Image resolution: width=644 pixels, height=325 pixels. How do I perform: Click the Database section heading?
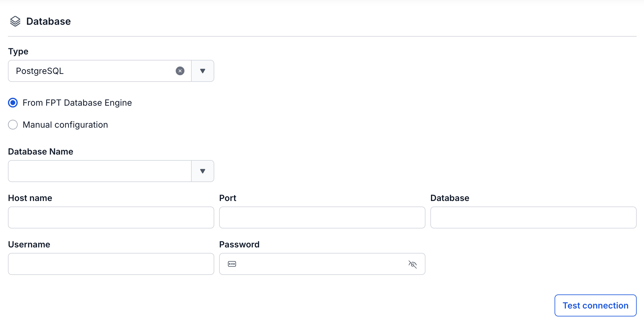[49, 21]
